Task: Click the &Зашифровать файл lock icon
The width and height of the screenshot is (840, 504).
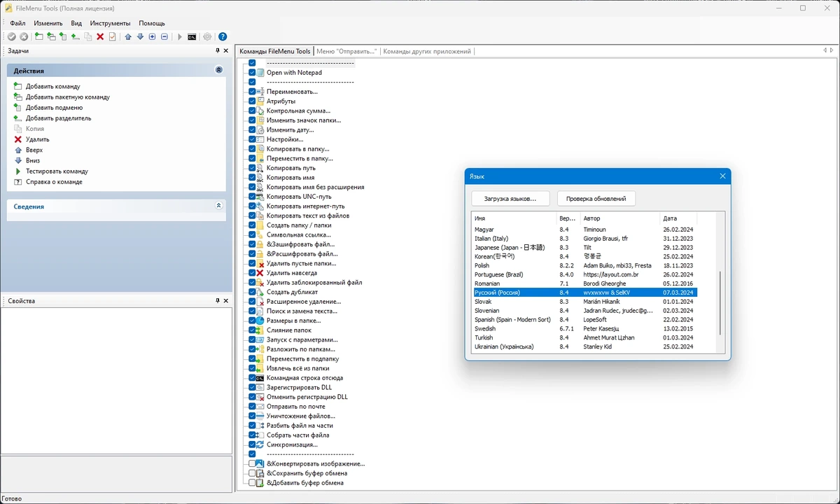Action: [x=260, y=244]
